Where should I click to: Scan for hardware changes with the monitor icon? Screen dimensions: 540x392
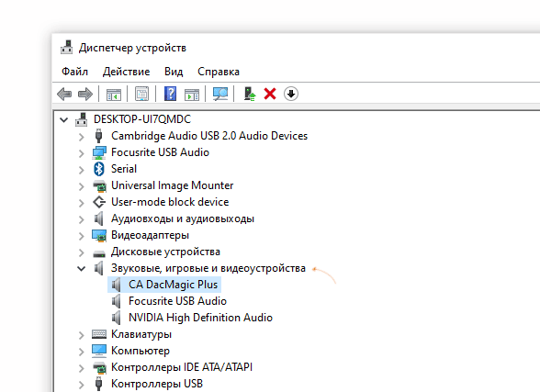click(220, 94)
